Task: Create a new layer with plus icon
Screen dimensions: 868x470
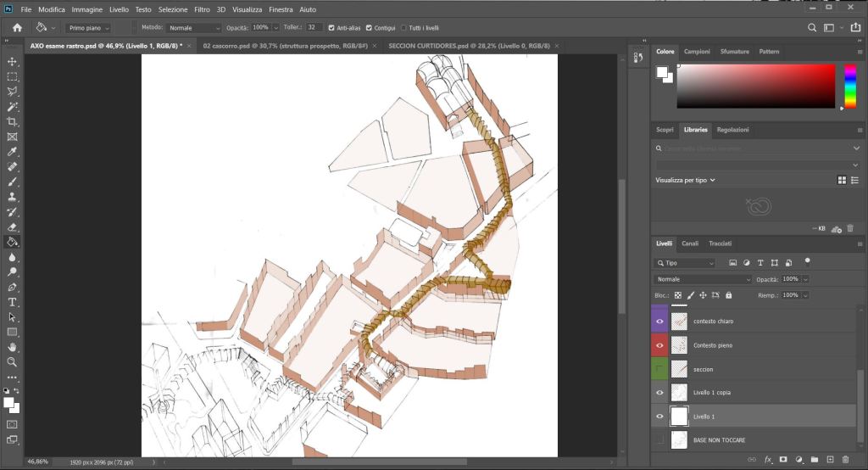Action: [830, 460]
